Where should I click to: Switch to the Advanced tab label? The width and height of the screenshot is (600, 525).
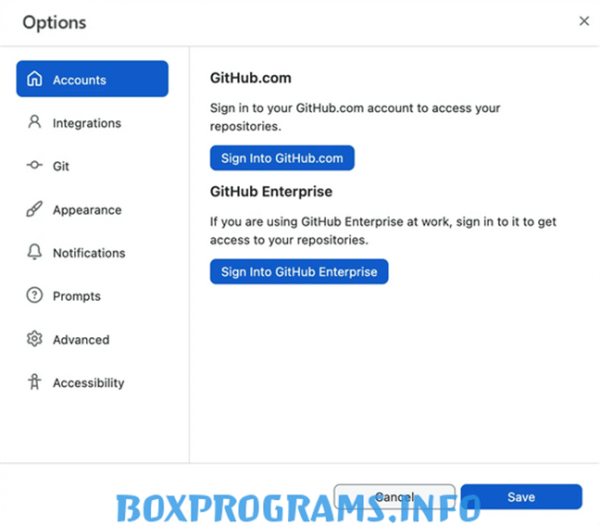81,340
